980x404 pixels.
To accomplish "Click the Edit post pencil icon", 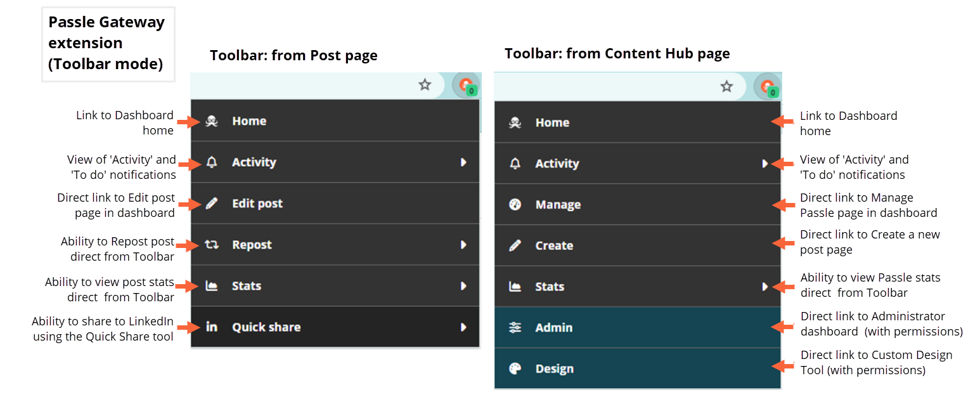I will click(x=212, y=204).
